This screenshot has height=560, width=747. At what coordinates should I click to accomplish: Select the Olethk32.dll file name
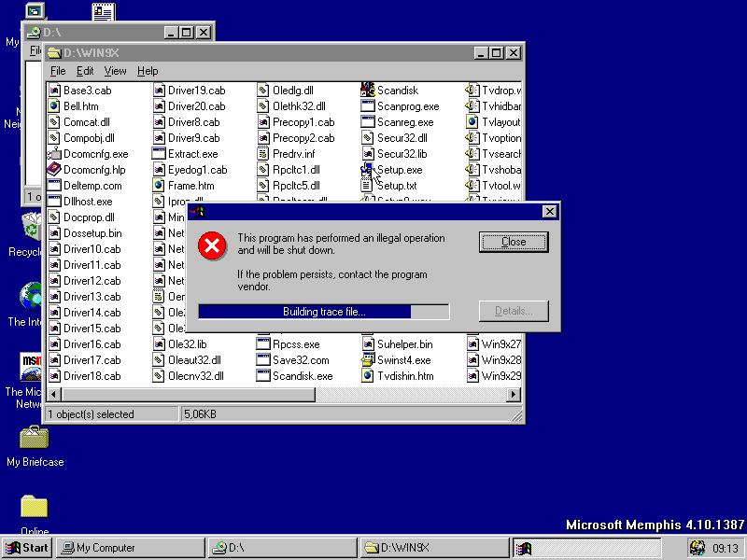[x=299, y=106]
